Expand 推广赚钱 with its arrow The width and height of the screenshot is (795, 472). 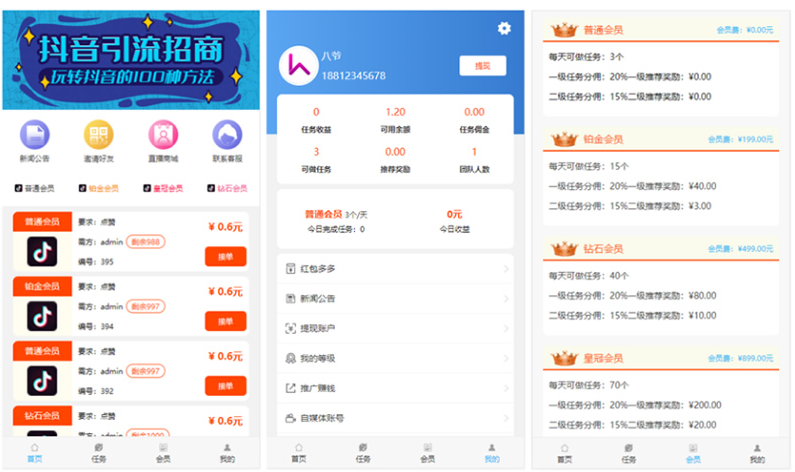pos(506,388)
